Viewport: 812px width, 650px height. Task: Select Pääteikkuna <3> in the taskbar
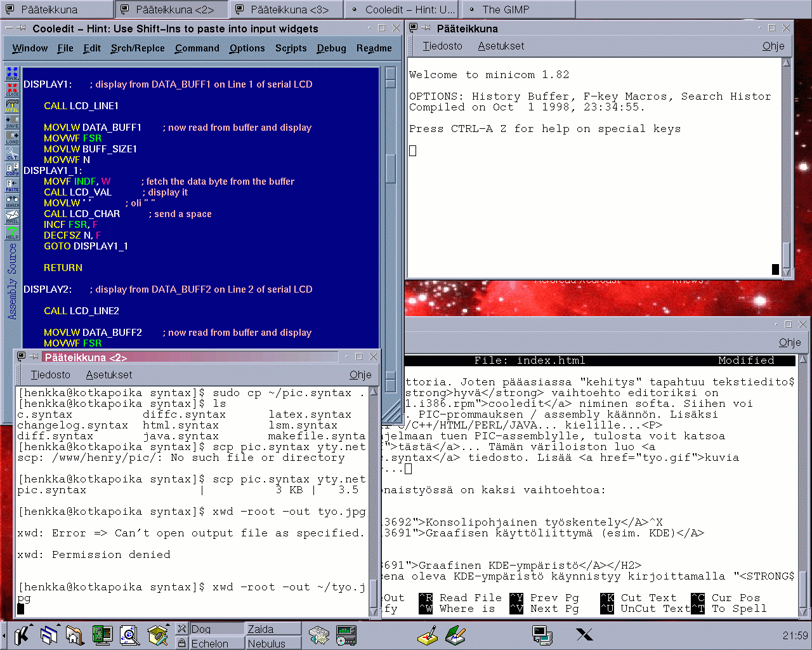286,10
